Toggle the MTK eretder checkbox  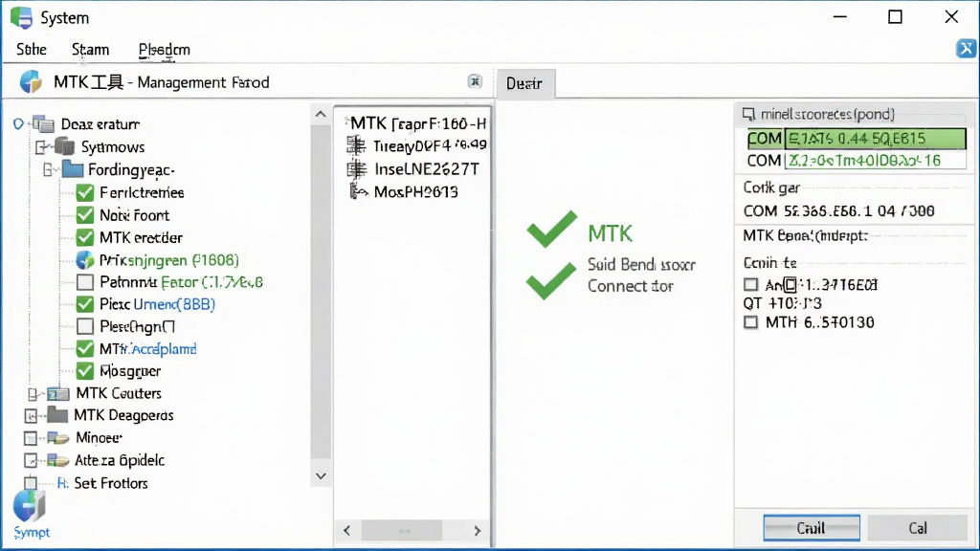[x=85, y=237]
